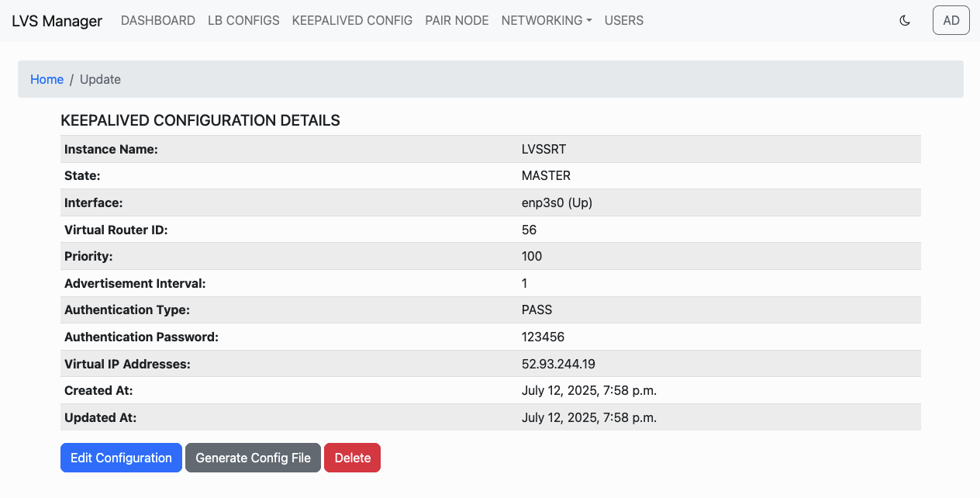Open LB Configs page
980x498 pixels.
pos(243,21)
